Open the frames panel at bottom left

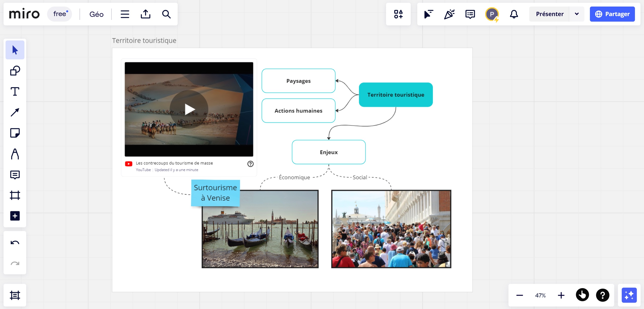click(15, 295)
